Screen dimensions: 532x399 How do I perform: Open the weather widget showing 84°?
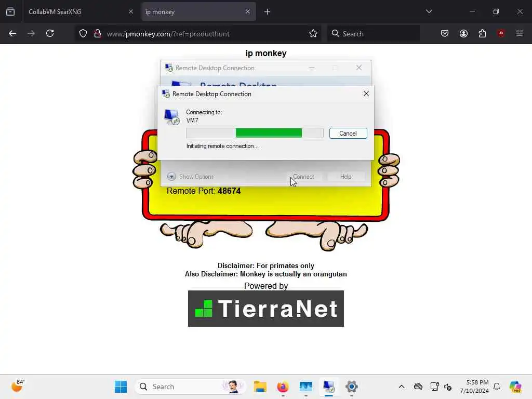point(18,386)
